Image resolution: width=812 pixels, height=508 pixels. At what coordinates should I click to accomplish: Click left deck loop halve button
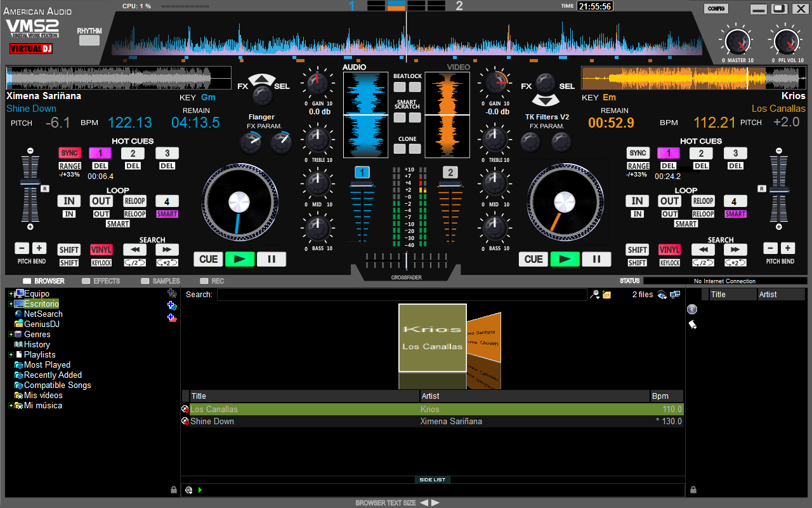135,262
